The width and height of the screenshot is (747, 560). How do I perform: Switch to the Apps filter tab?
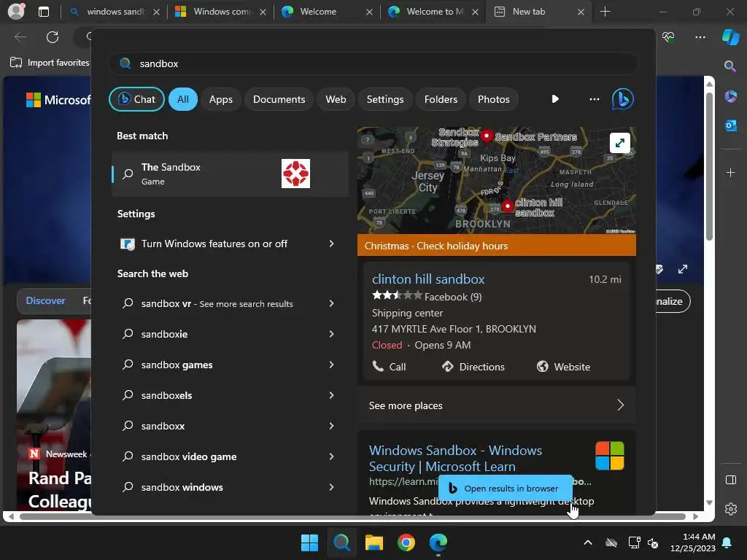[220, 99]
